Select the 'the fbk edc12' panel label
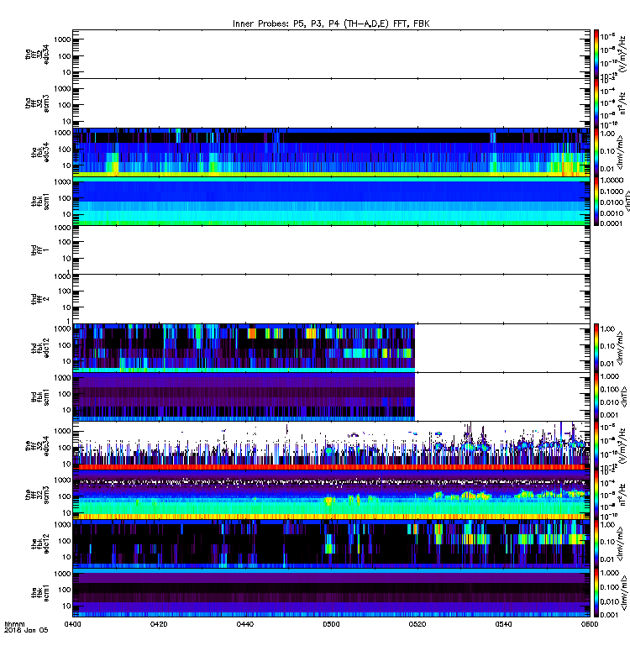The width and height of the screenshot is (630, 672). (40, 543)
